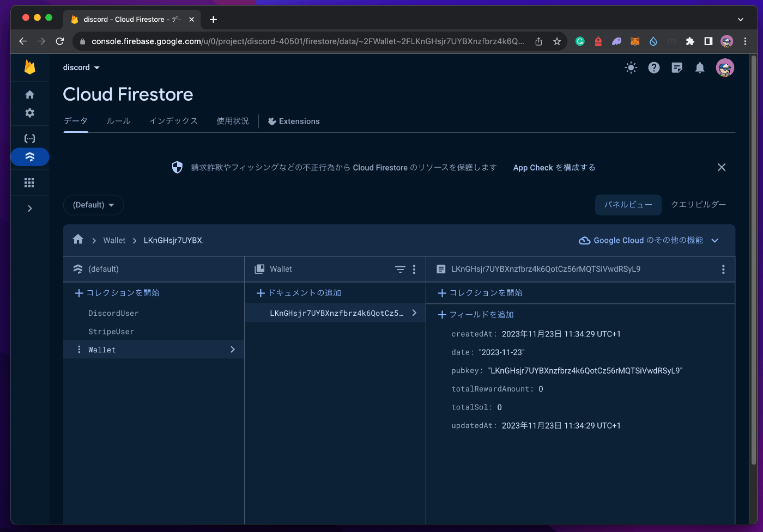This screenshot has height=532, width=763.
Task: Toggle light theme with the sun icon
Action: tap(631, 68)
